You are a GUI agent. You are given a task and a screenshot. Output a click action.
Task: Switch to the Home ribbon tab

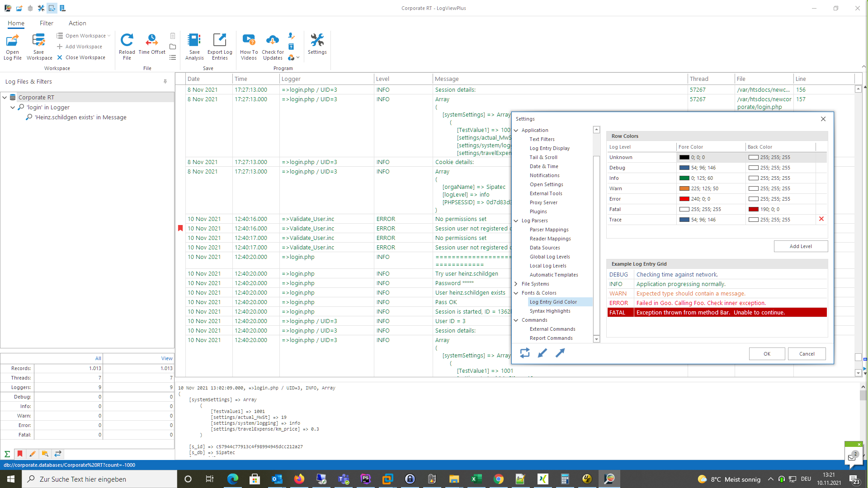(x=16, y=23)
